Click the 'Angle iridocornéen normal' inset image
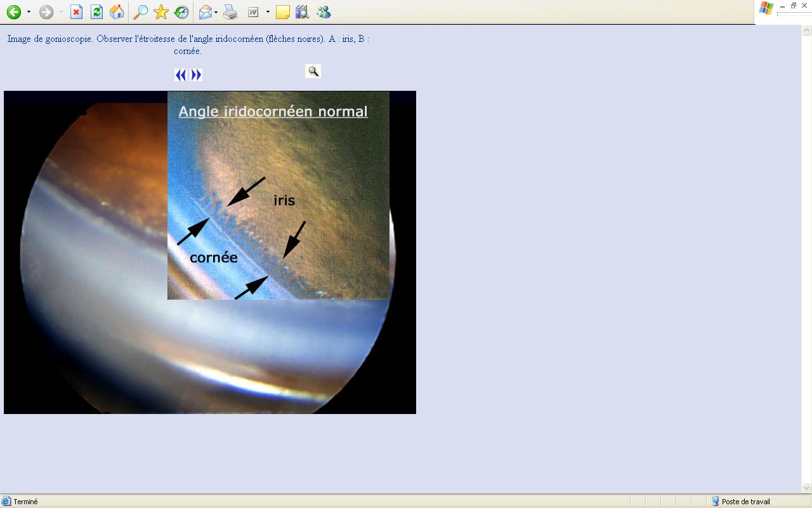Image resolution: width=812 pixels, height=508 pixels. pyautogui.click(x=278, y=196)
